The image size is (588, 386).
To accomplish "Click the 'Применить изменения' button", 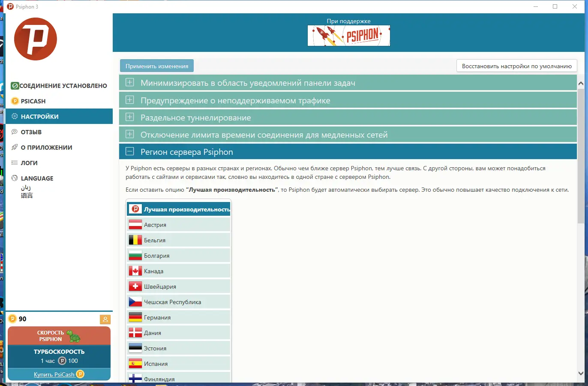I will pyautogui.click(x=157, y=66).
